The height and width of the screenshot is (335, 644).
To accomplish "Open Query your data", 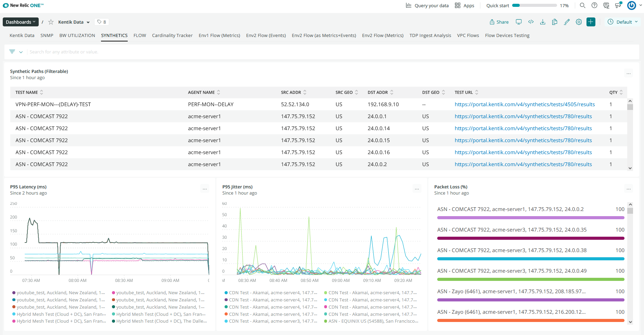I will tap(427, 5).
